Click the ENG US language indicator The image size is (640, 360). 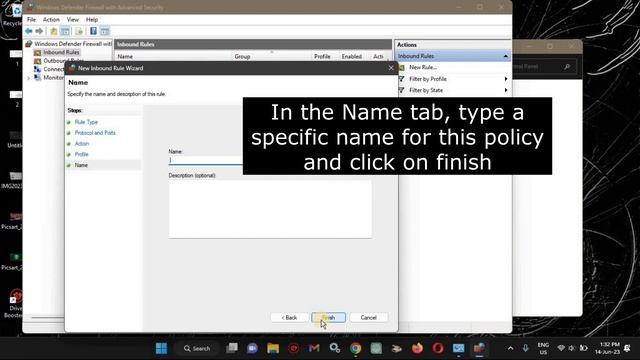pyautogui.click(x=543, y=349)
